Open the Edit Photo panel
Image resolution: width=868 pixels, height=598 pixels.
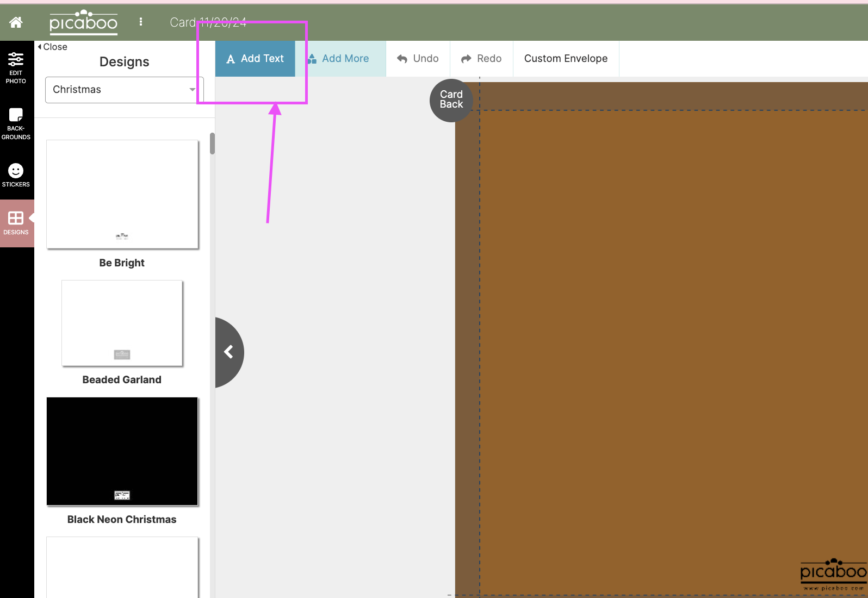click(x=16, y=67)
